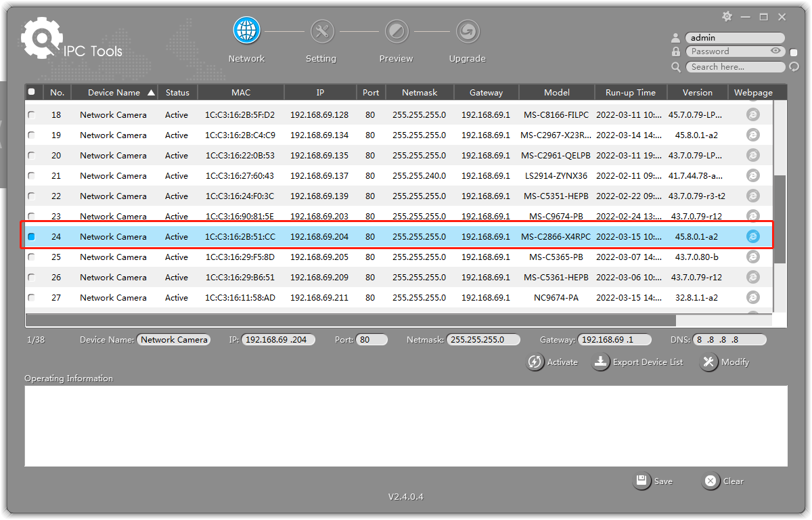This screenshot has height=520, width=812.
Task: Uncheck the checkbox for device 24
Action: pyautogui.click(x=31, y=236)
